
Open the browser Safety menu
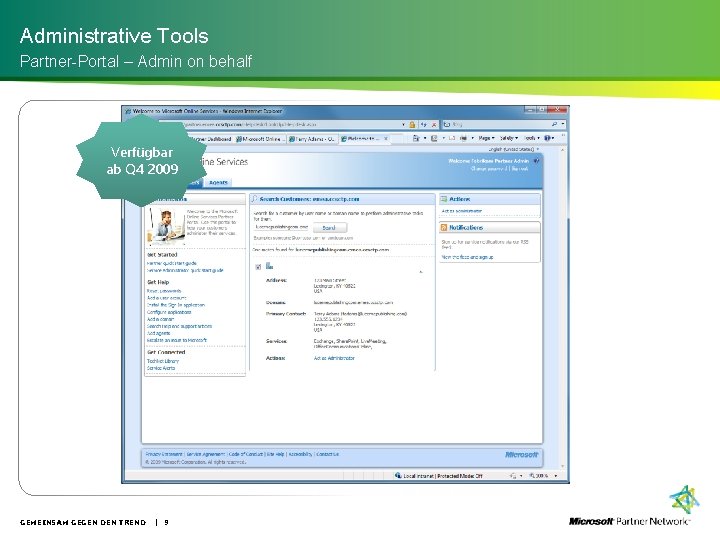tap(509, 138)
